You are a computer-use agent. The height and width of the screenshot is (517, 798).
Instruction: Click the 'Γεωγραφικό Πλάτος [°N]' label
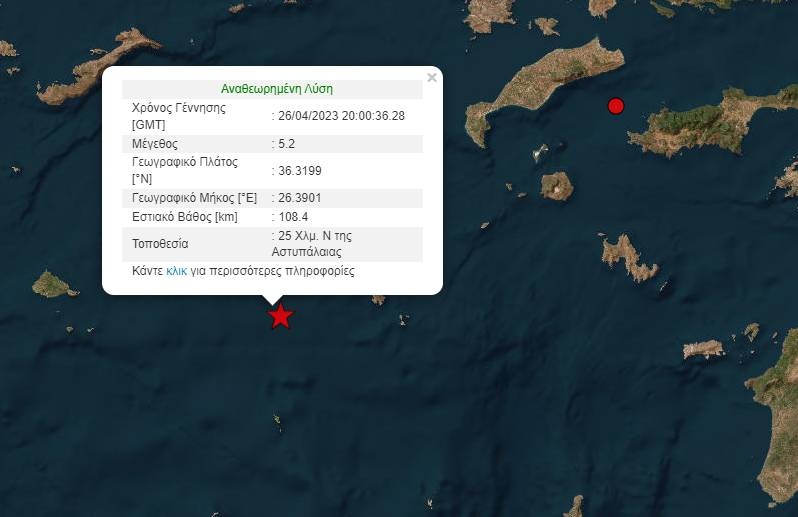[x=186, y=170]
